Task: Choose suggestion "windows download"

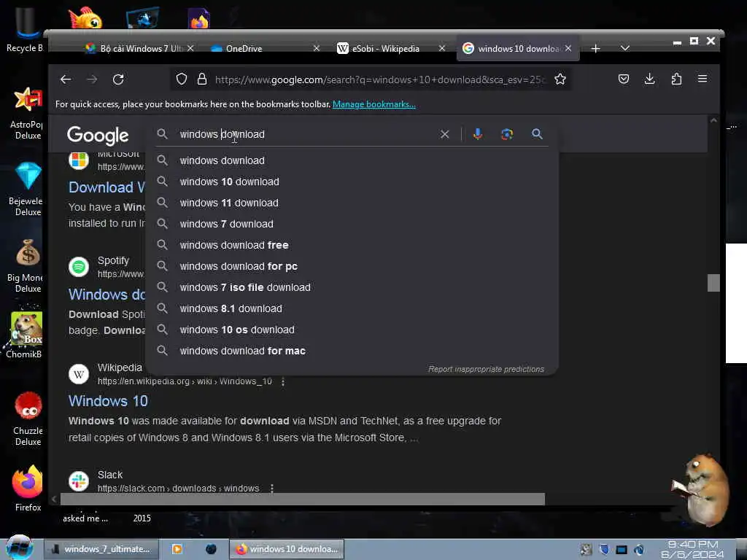Action: click(352, 160)
